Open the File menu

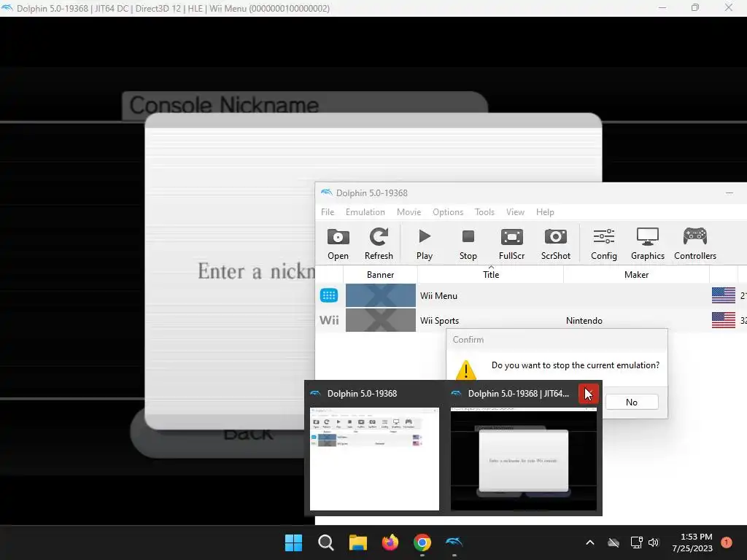tap(328, 212)
